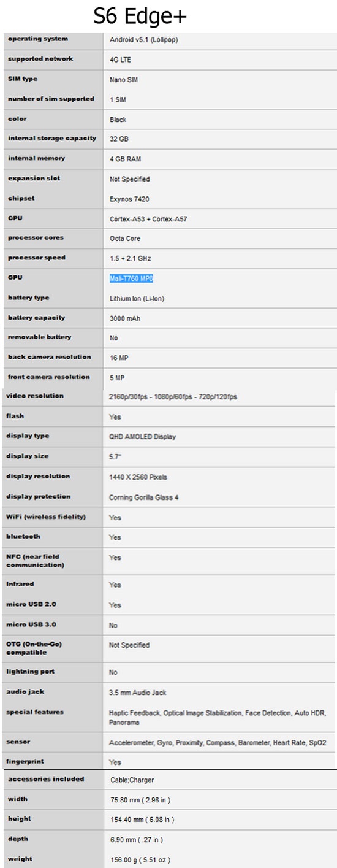The width and height of the screenshot is (337, 868).
Task: Click the Cable;Charger accessories value
Action: click(x=131, y=780)
